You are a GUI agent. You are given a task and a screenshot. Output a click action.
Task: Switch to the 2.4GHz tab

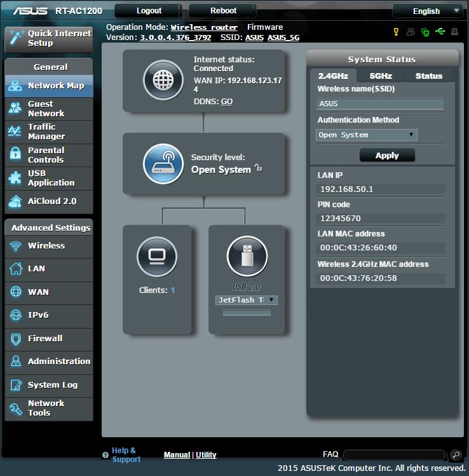point(333,76)
